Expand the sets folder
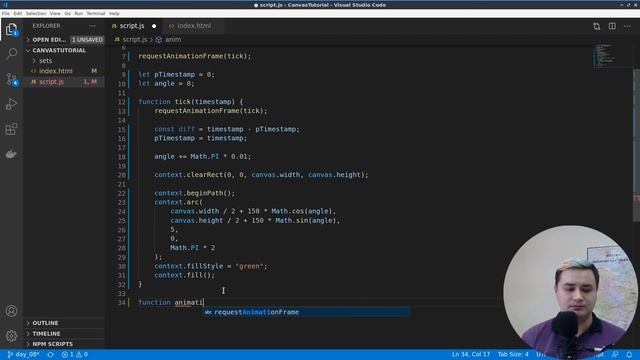The height and width of the screenshot is (360, 640). [x=64, y=61]
